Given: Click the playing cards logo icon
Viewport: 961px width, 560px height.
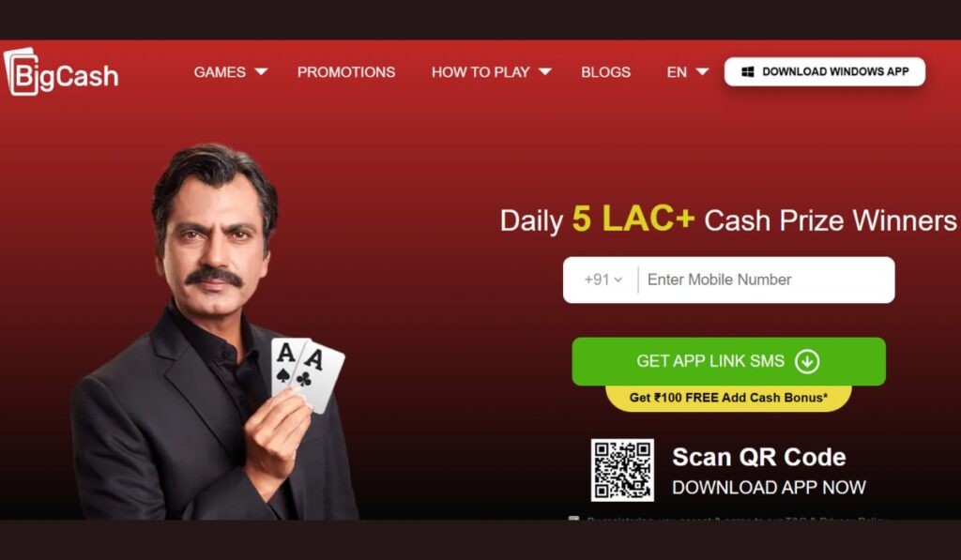Looking at the screenshot, I should click(22, 71).
